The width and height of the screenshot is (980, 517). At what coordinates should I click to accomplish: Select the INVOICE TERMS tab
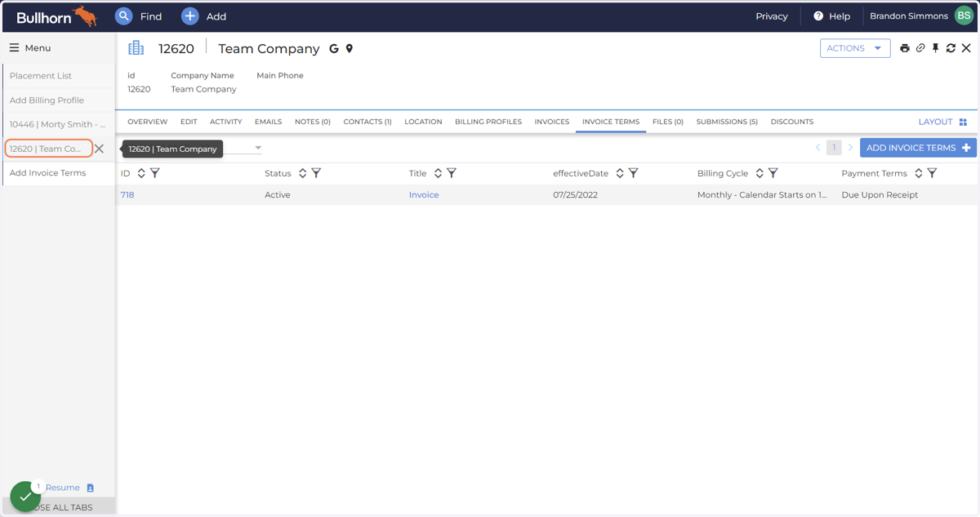pos(611,122)
